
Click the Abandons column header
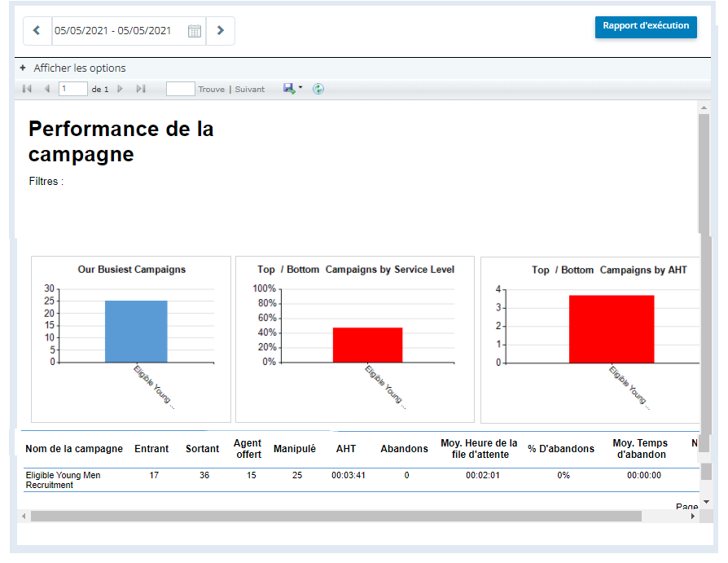tap(405, 449)
